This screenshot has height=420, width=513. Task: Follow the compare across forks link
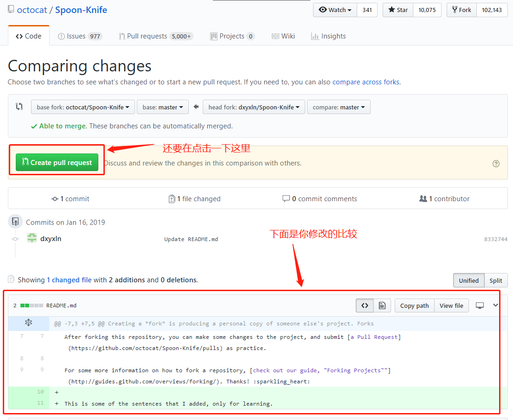(366, 82)
